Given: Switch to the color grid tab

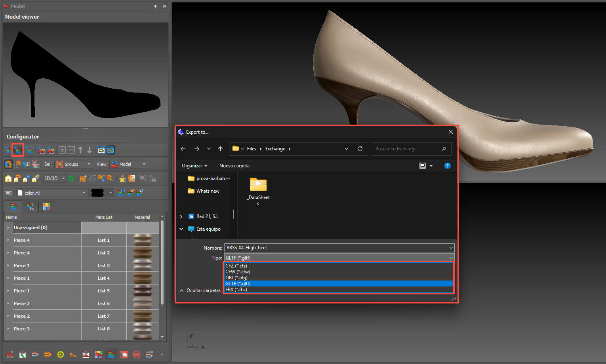Looking at the screenshot, I should click(47, 207).
